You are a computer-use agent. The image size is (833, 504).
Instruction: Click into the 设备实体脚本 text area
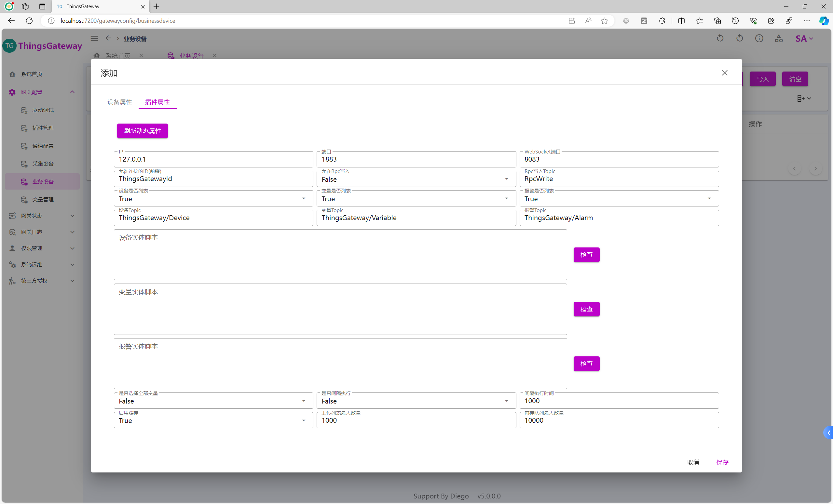[340, 255]
